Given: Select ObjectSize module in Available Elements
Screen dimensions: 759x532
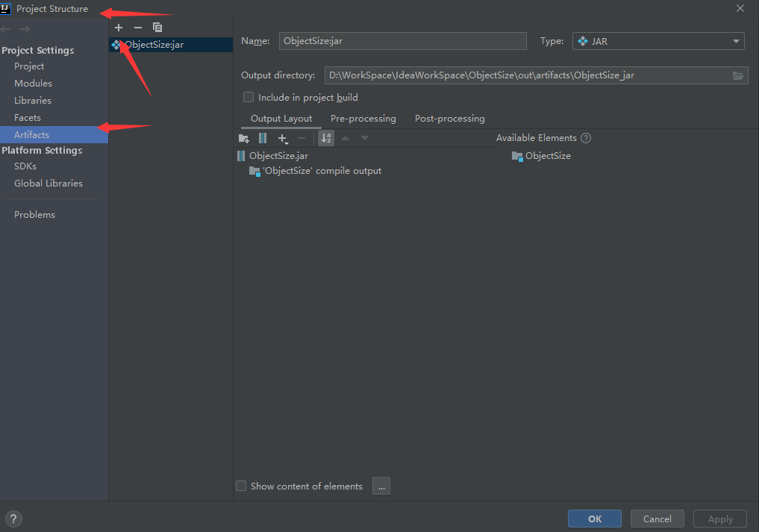Looking at the screenshot, I should 541,156.
